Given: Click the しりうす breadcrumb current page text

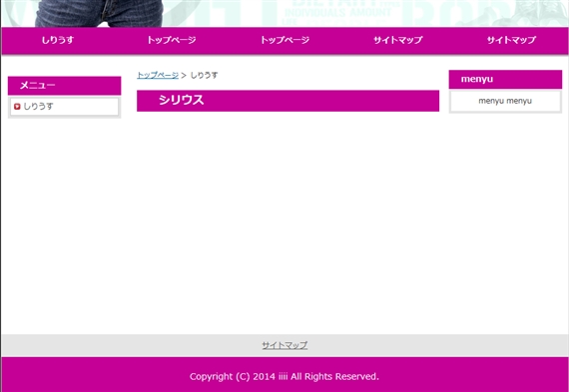Looking at the screenshot, I should point(205,75).
